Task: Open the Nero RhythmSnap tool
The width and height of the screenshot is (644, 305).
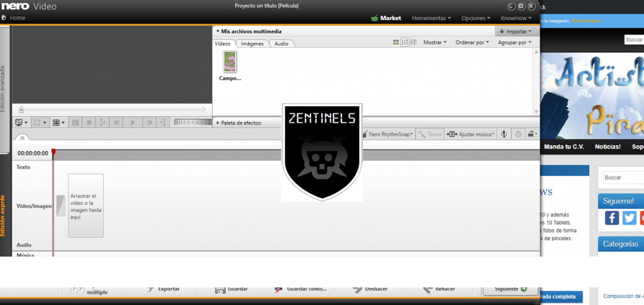Action: pyautogui.click(x=389, y=134)
